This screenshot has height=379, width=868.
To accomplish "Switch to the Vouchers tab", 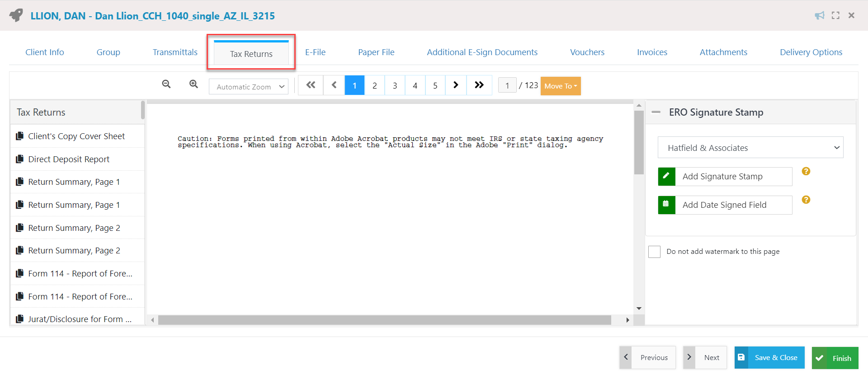I will (587, 52).
